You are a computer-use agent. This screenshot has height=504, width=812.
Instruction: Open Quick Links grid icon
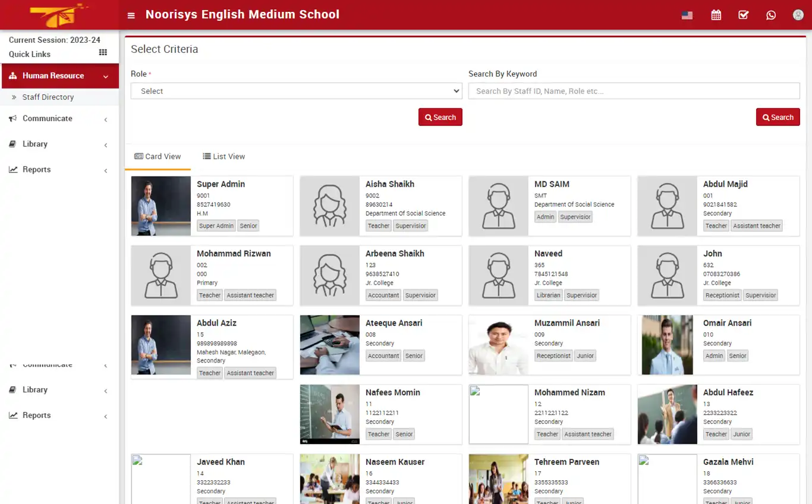tap(104, 53)
